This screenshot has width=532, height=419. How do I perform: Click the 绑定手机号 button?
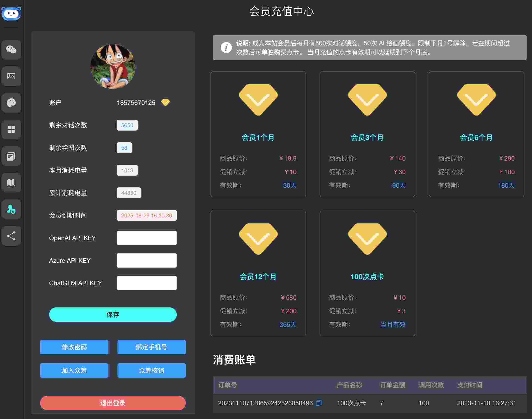click(x=151, y=347)
